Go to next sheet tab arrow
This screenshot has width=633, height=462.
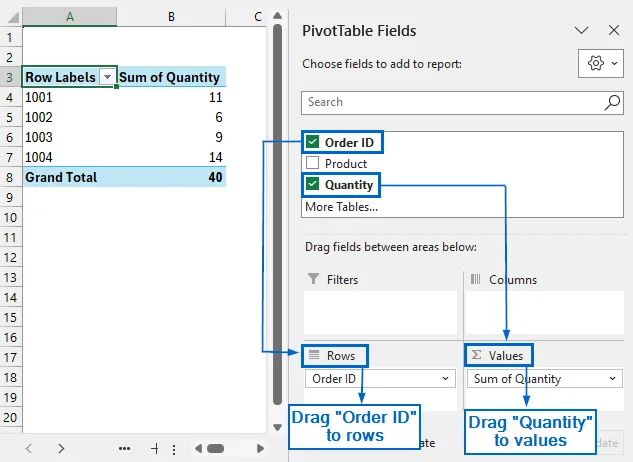[61, 448]
